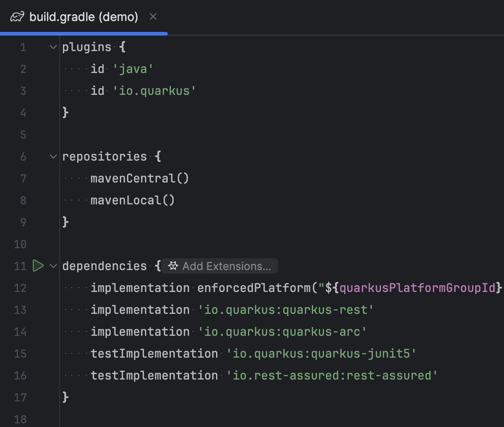Click line number 7 in the gutter

point(23,178)
